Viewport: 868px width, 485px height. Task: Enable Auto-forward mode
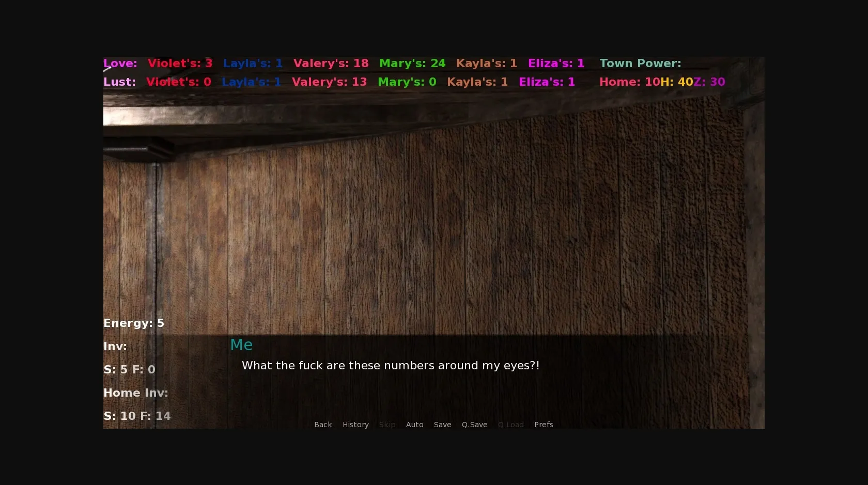click(x=414, y=425)
